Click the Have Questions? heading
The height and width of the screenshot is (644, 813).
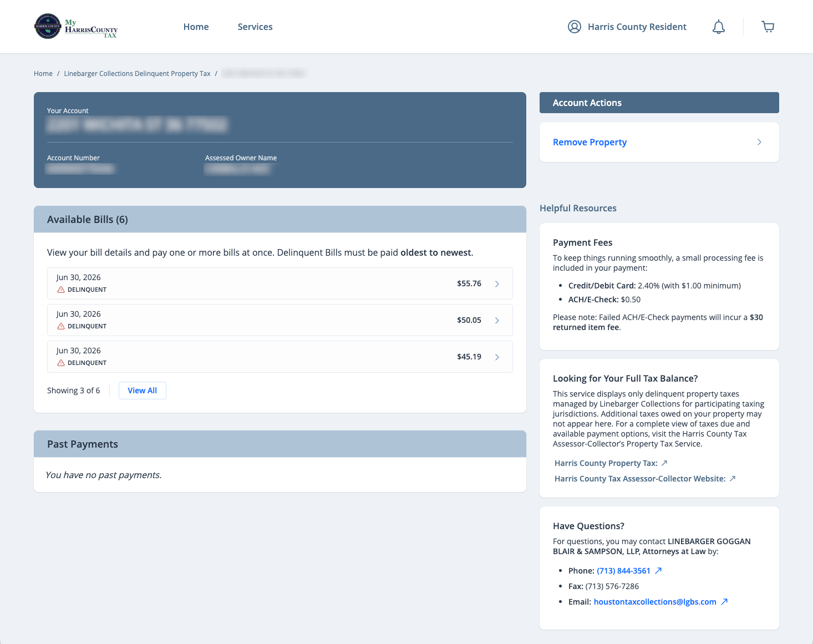pos(588,526)
